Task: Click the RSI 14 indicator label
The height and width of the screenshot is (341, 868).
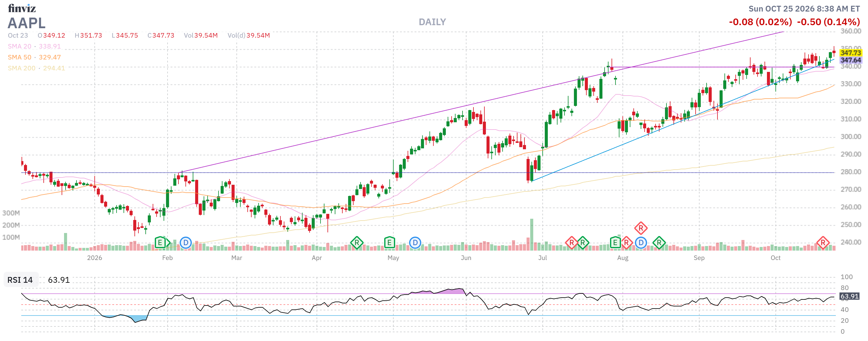Action: 20,280
